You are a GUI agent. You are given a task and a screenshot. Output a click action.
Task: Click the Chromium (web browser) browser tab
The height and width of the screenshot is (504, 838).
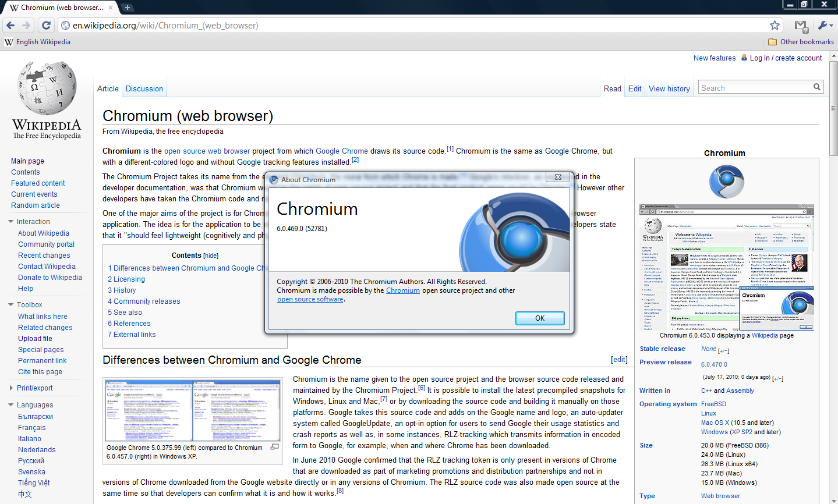[61, 8]
